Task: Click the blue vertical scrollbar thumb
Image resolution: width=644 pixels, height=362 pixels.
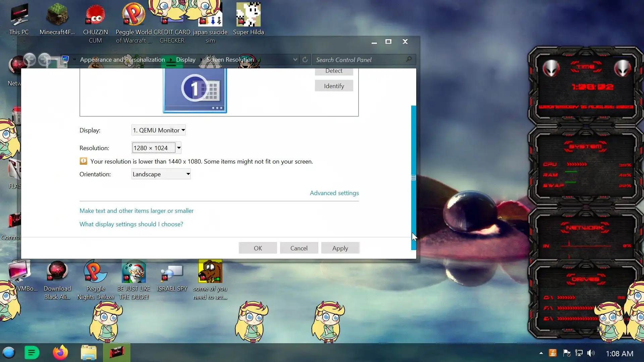Action: tap(414, 178)
